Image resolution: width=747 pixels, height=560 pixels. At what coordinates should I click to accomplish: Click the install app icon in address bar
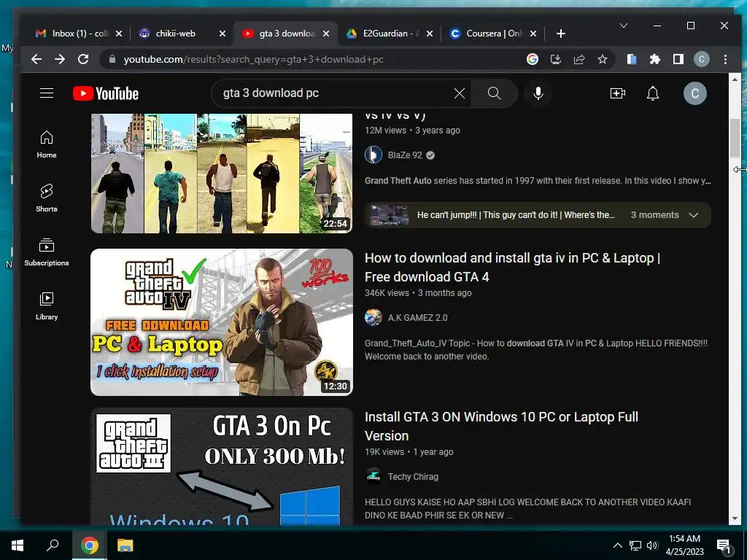point(555,60)
